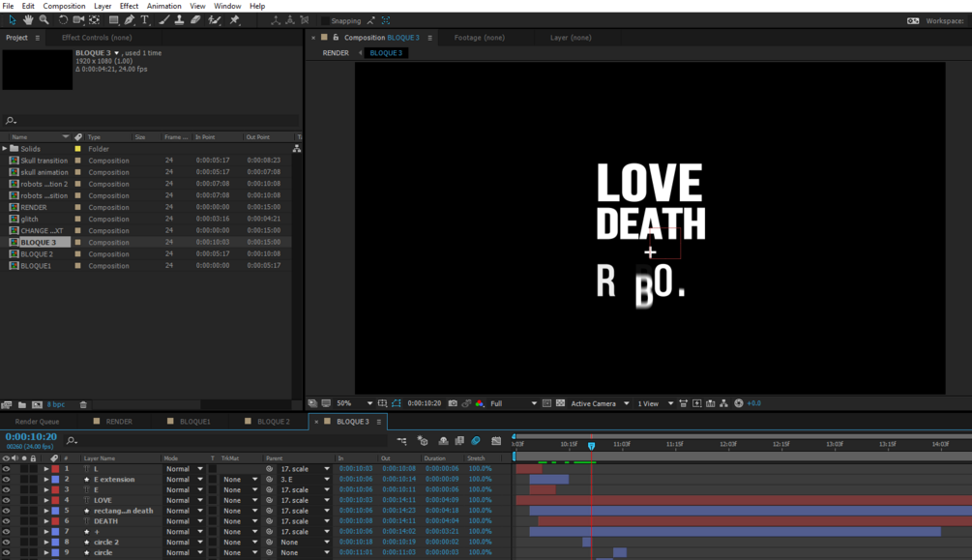Open the composition mini-flowchart in timeline
This screenshot has width=972, height=560.
click(x=401, y=441)
